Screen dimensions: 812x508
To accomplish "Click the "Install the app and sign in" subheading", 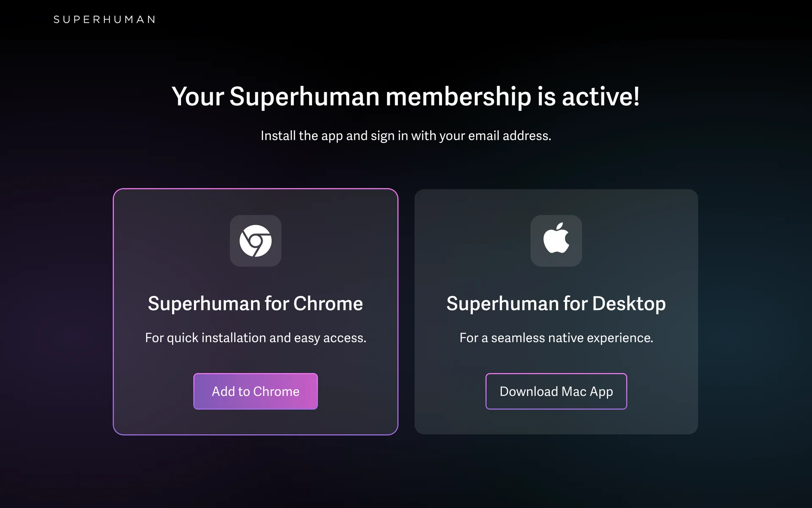I will click(406, 136).
